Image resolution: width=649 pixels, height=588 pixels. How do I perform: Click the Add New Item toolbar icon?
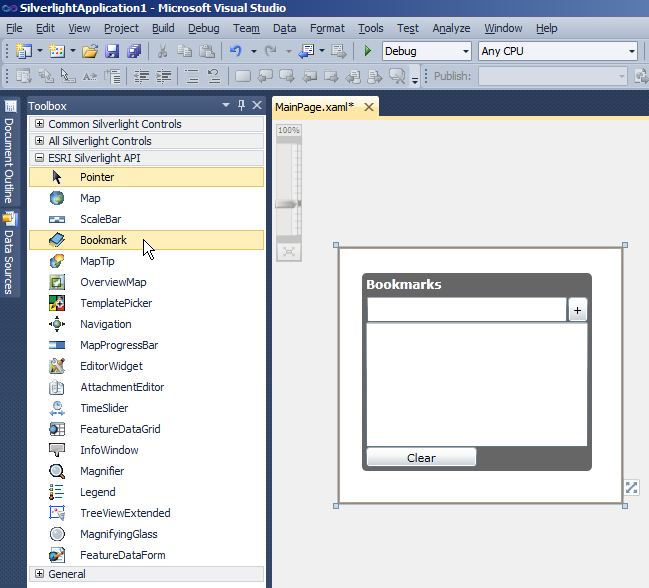pos(57,51)
